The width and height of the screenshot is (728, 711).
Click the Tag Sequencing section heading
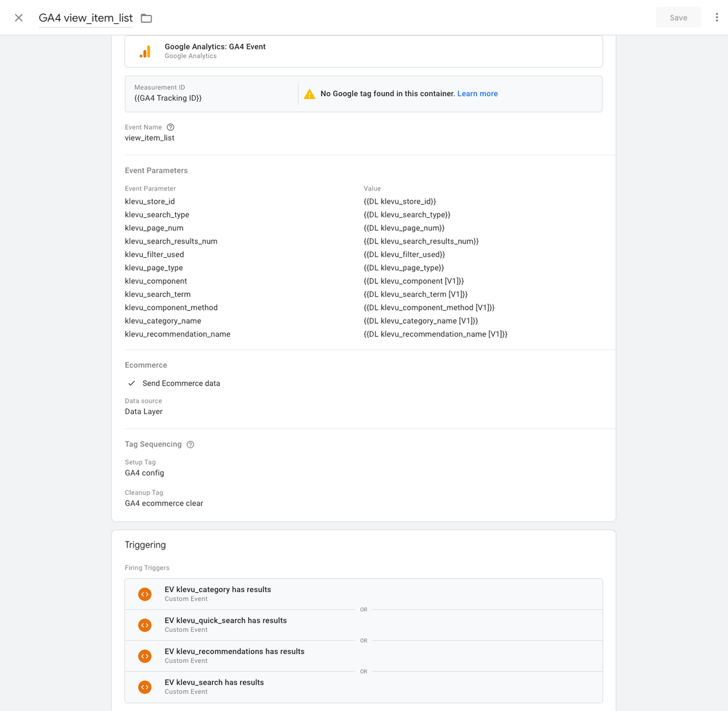(x=154, y=444)
